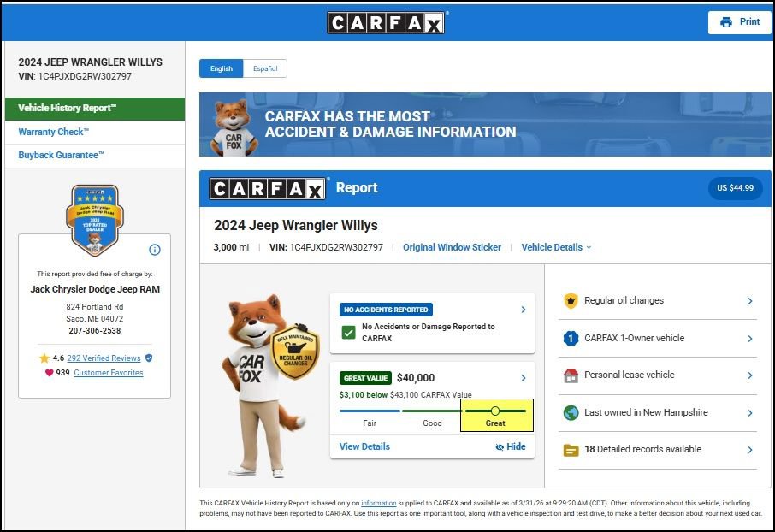Click the CARFAX Report logo
775x532 pixels.
pos(268,188)
